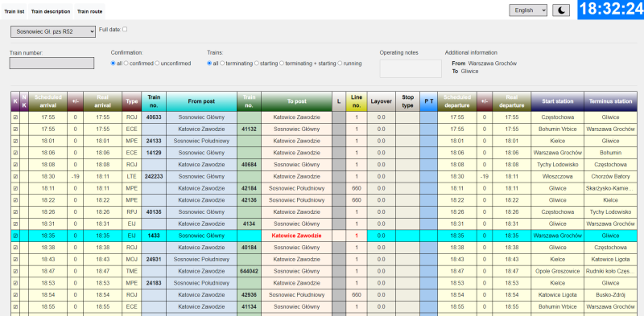Image resolution: width=644 pixels, height=316 pixels.
Task: Select train number 24183
Action: click(x=154, y=283)
